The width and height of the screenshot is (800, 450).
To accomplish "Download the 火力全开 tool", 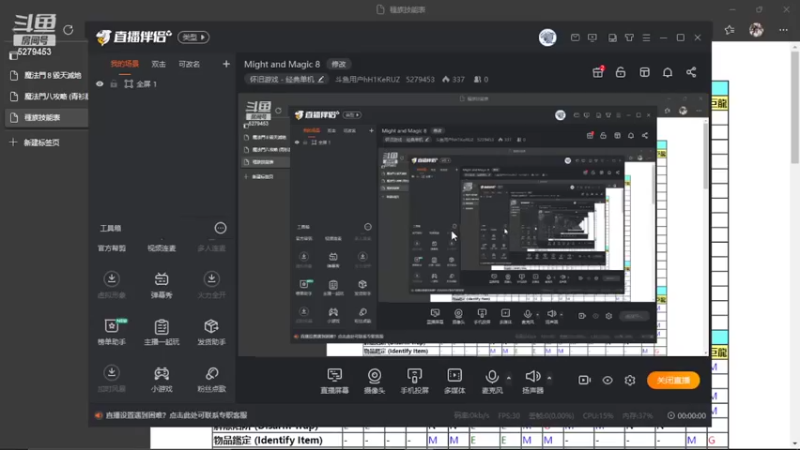I will tap(211, 285).
